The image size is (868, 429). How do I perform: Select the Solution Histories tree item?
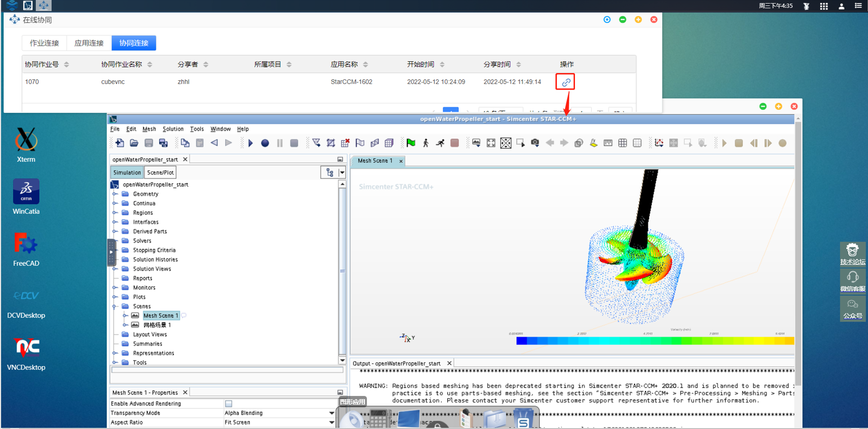click(x=155, y=260)
